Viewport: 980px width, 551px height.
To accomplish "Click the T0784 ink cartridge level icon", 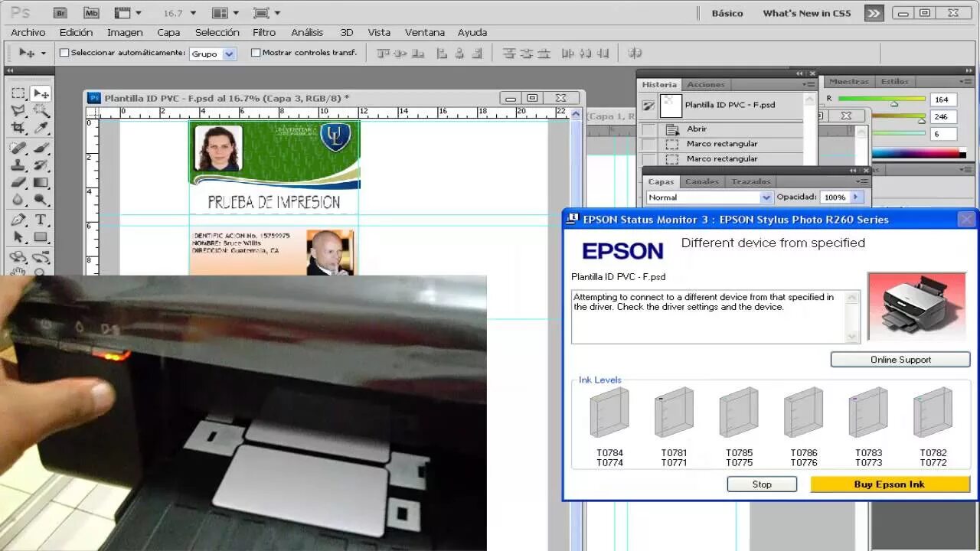I will point(609,413).
